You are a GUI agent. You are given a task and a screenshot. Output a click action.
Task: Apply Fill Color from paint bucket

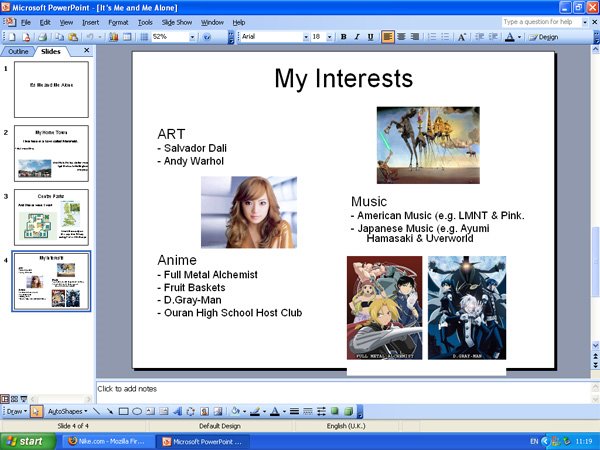coord(235,411)
